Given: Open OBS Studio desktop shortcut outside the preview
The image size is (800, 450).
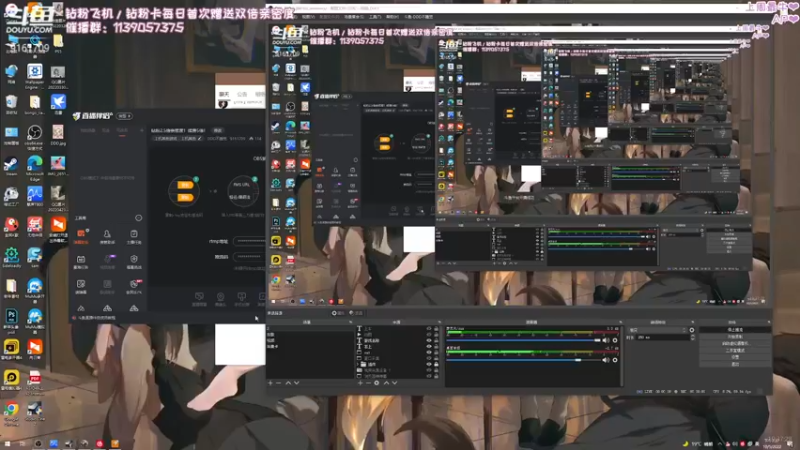Looking at the screenshot, I should (34, 135).
